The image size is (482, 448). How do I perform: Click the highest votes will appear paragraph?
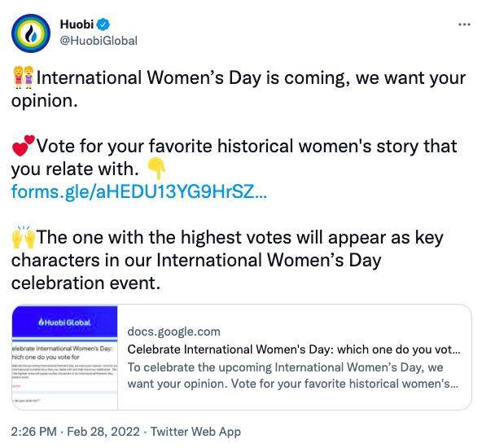tap(227, 260)
